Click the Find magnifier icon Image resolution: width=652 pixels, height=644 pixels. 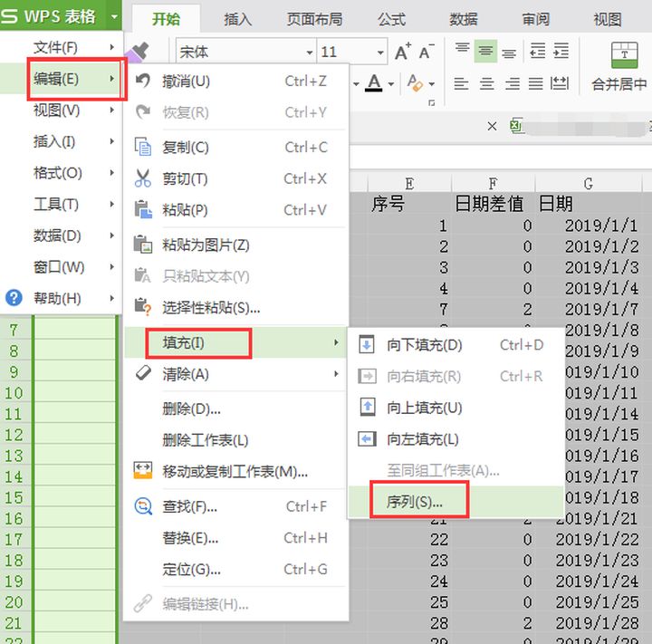(143, 506)
